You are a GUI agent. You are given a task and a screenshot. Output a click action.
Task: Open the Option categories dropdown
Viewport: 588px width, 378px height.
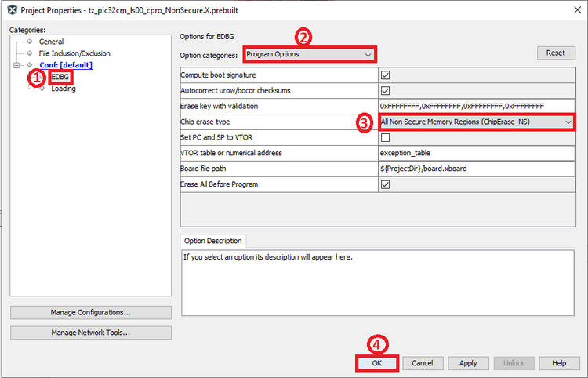point(308,55)
